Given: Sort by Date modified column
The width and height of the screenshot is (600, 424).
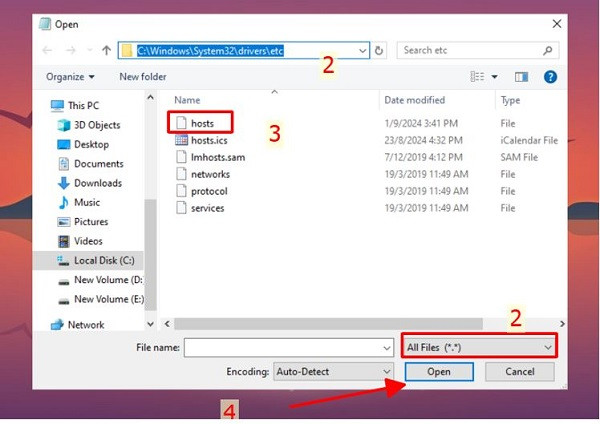Looking at the screenshot, I should [x=414, y=100].
